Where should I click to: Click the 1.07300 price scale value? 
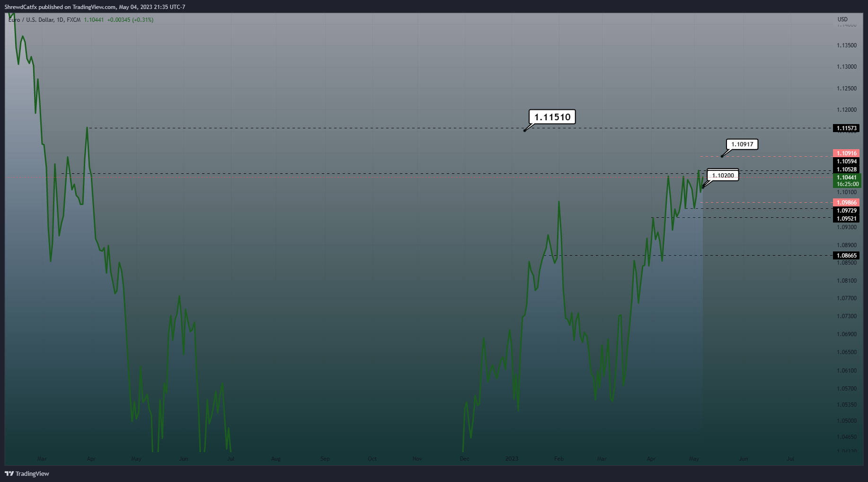click(846, 316)
